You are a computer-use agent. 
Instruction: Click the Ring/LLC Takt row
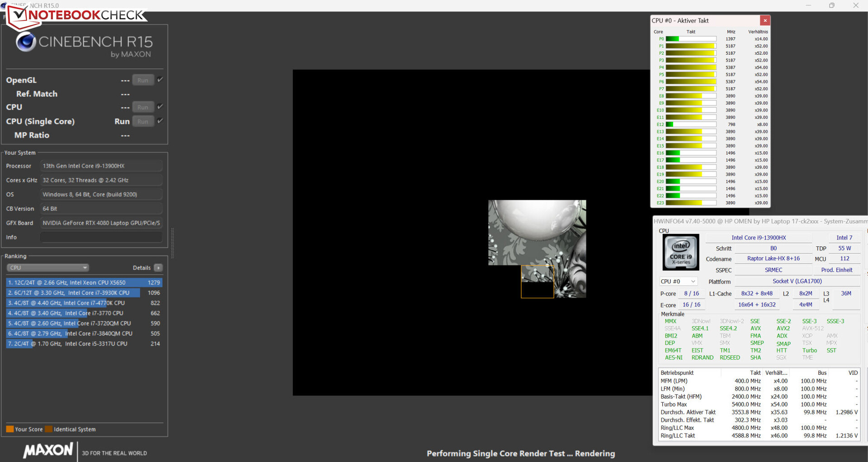(x=759, y=436)
